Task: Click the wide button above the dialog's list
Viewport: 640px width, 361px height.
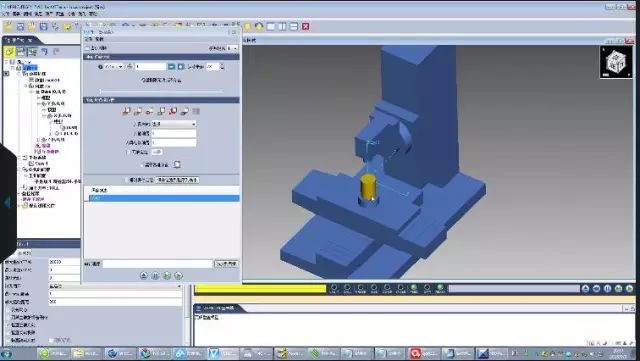Action: tap(177, 180)
